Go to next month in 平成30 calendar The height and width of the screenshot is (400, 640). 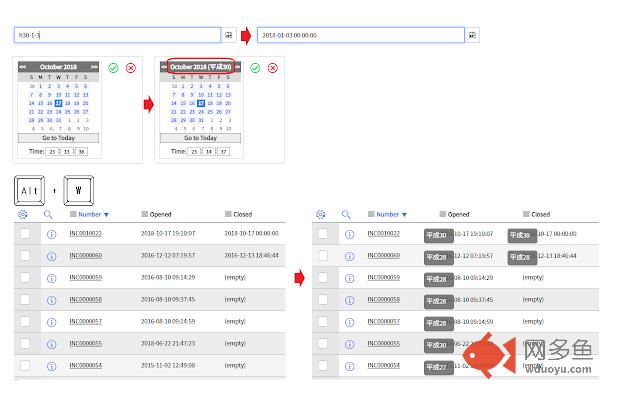tap(237, 67)
